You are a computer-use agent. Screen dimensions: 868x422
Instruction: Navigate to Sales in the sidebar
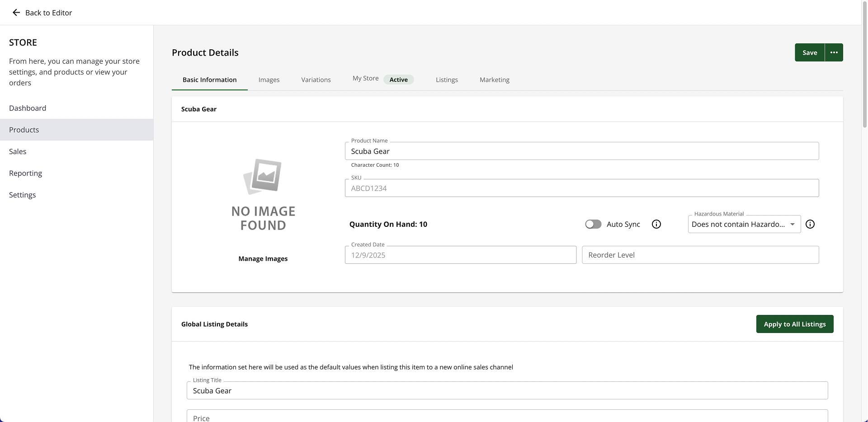[18, 151]
